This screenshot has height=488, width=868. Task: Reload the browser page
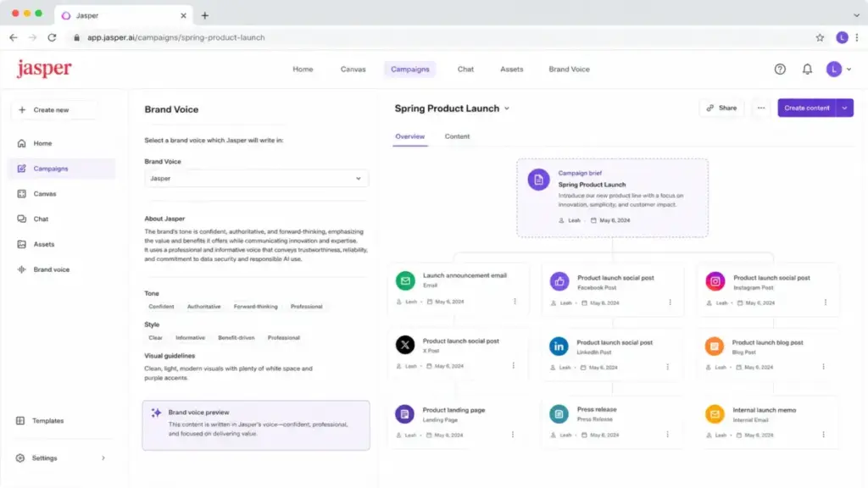(x=52, y=37)
